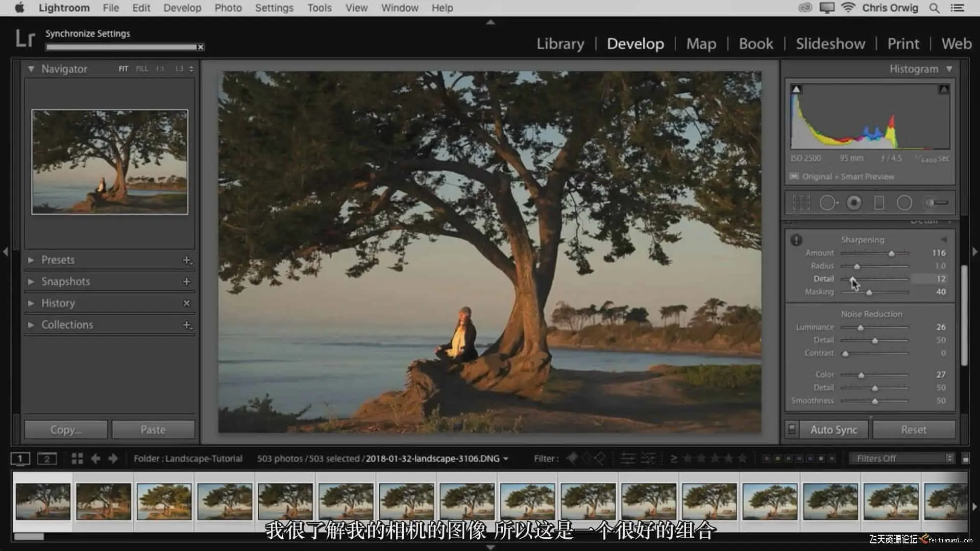This screenshot has height=551, width=980.
Task: Add a new preset with plus icon
Action: click(x=187, y=260)
